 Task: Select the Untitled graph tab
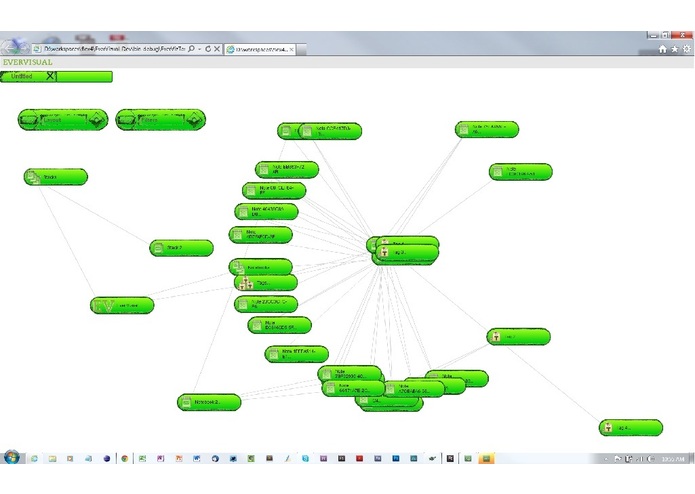click(x=22, y=76)
